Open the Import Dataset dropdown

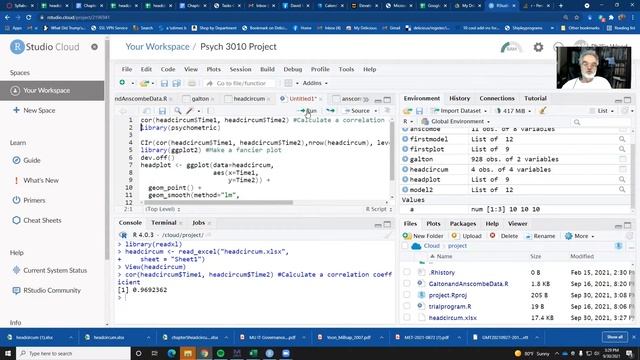(x=460, y=111)
